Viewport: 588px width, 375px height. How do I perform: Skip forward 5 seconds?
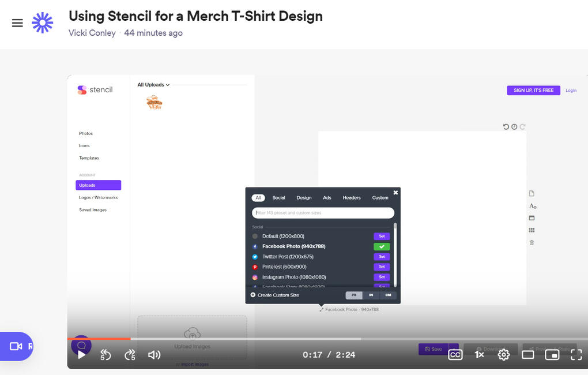130,355
